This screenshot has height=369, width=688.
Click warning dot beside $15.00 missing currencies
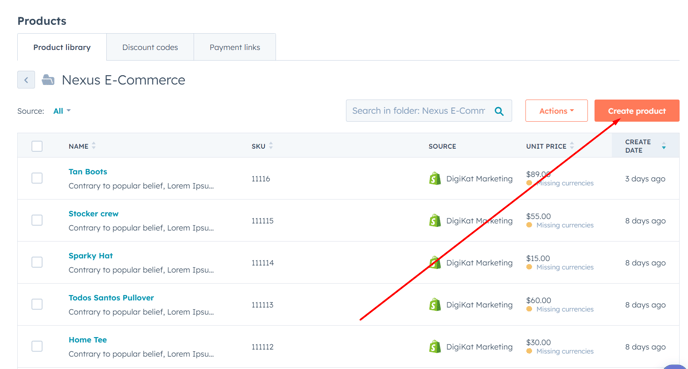click(x=529, y=267)
